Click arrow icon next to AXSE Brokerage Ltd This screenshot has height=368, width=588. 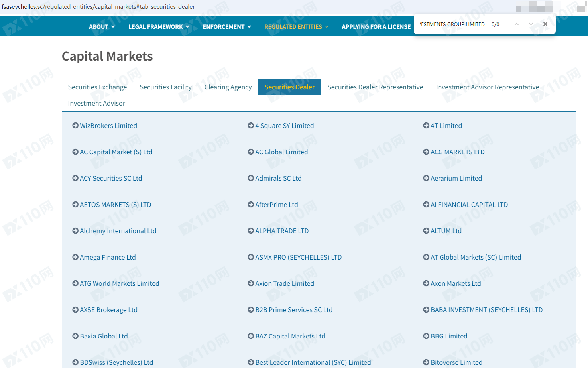75,310
